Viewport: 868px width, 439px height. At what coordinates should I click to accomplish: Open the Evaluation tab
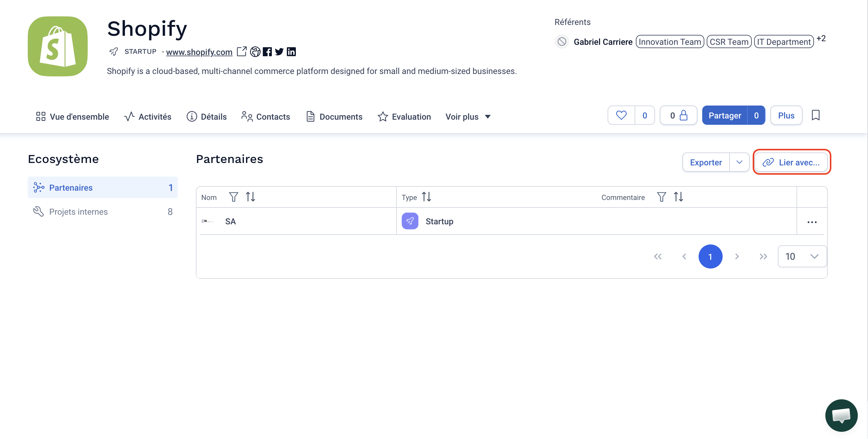point(404,116)
